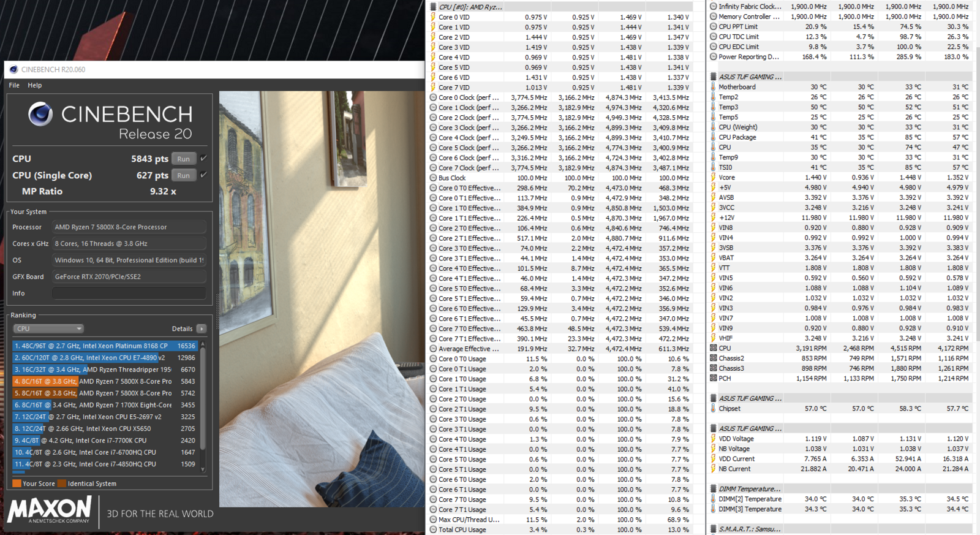Click the MAXON logo in Cinebench

point(50,510)
